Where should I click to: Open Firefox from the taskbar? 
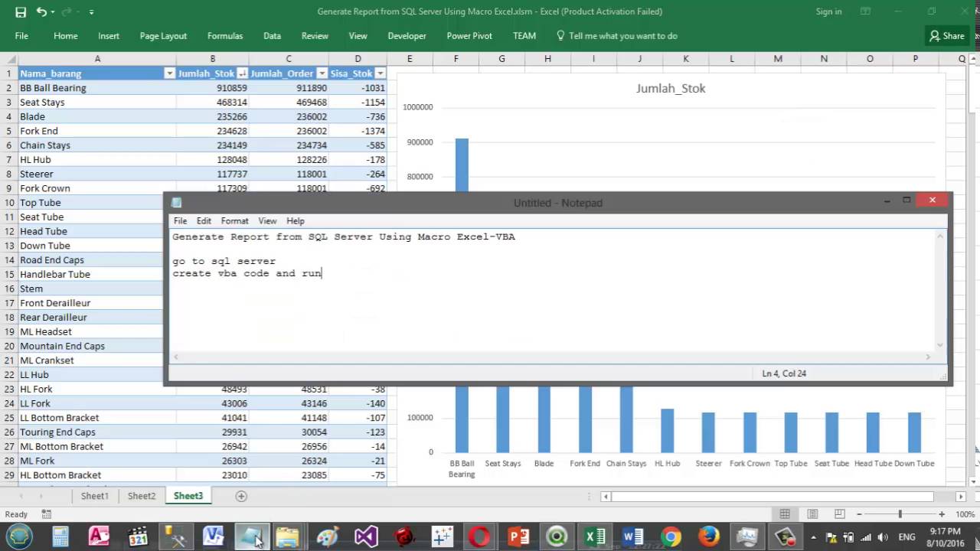coord(709,536)
